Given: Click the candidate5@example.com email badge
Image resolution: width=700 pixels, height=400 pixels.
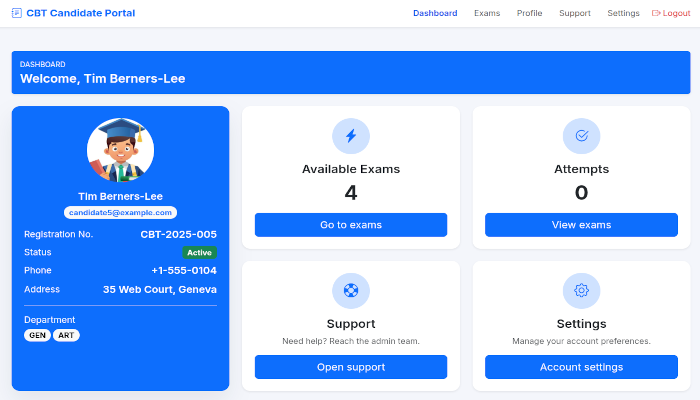Looking at the screenshot, I should tap(120, 212).
